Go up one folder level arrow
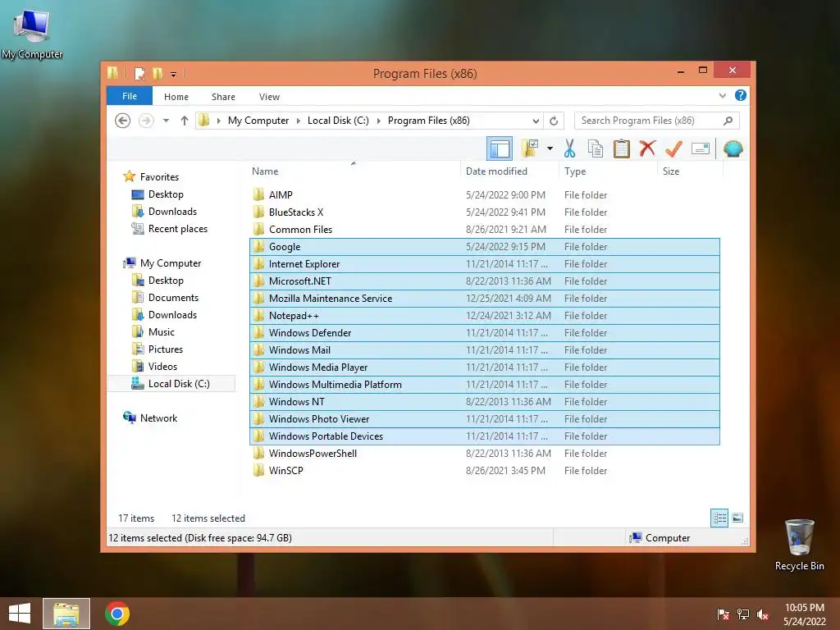Screen dimensions: 840x630 [x=185, y=121]
